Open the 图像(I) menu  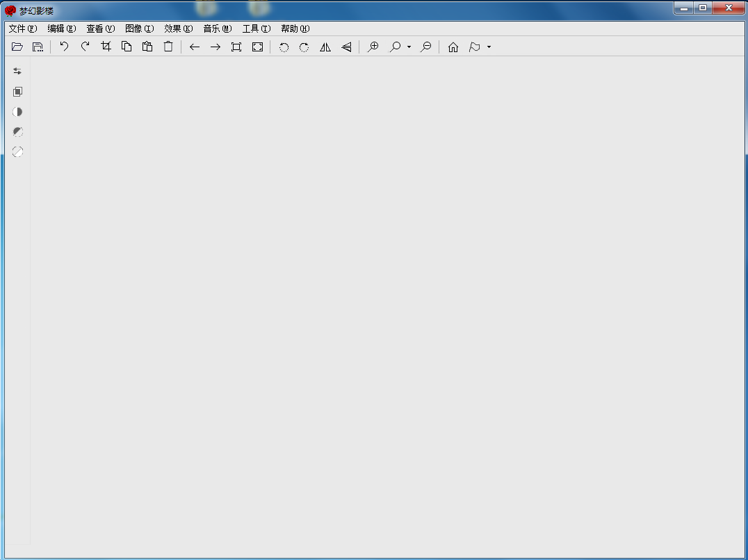pyautogui.click(x=139, y=28)
